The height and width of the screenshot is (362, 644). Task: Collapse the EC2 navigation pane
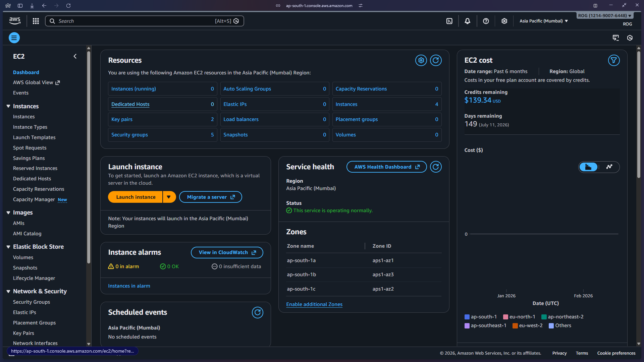point(75,56)
